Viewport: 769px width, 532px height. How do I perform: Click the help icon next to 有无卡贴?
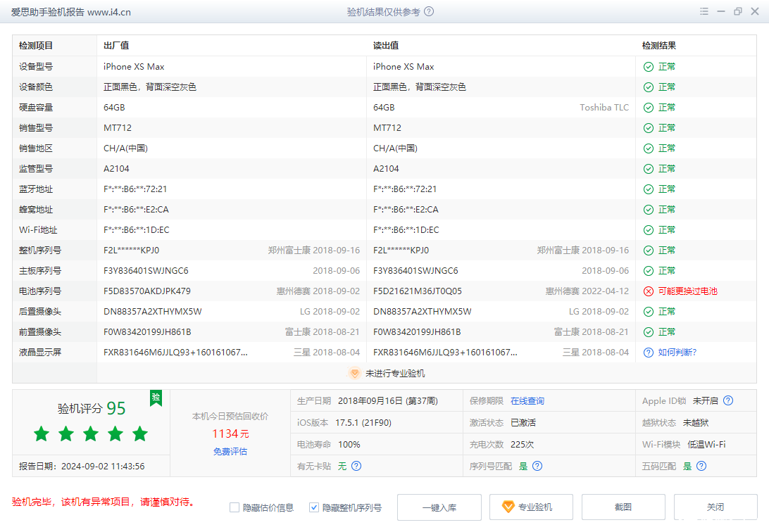[356, 466]
